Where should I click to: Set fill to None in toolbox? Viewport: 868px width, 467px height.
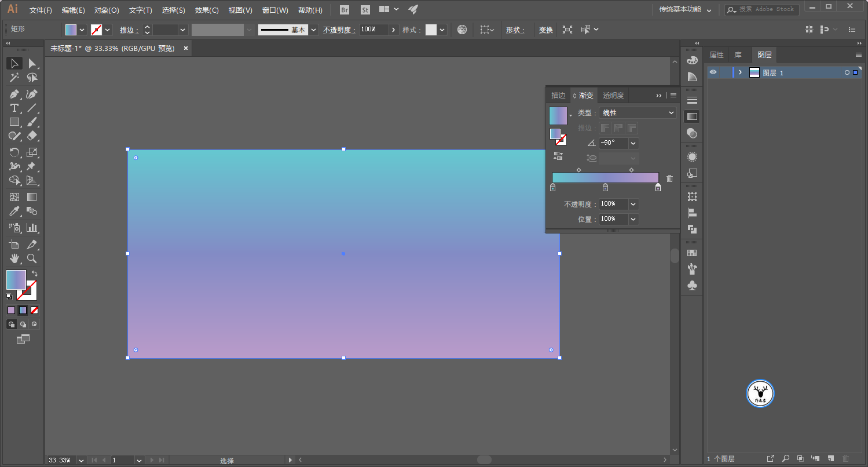35,311
